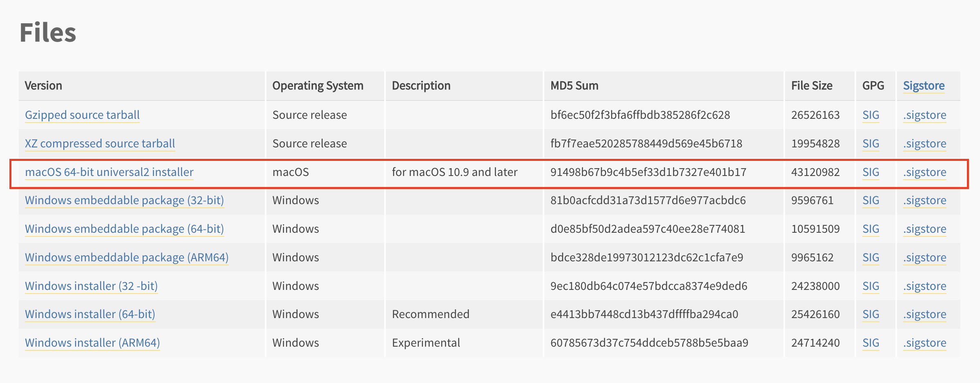Open .sigstore for Windows installer (ARM64)

[924, 343]
